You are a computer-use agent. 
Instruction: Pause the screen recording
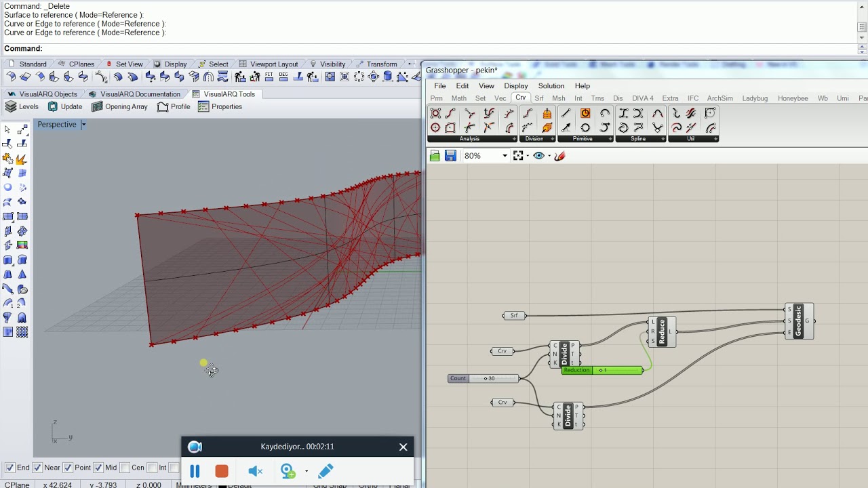[x=195, y=471]
